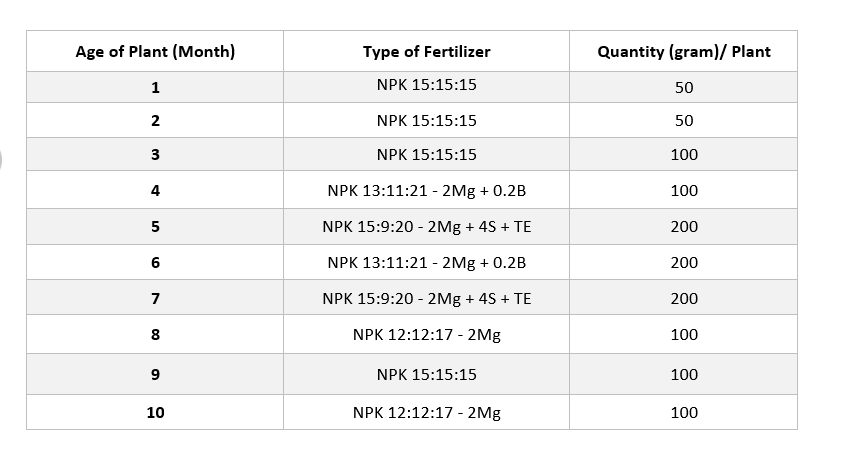The width and height of the screenshot is (842, 462).
Task: Click the 'Age of Plant (Month)' header cell
Action: coord(155,52)
